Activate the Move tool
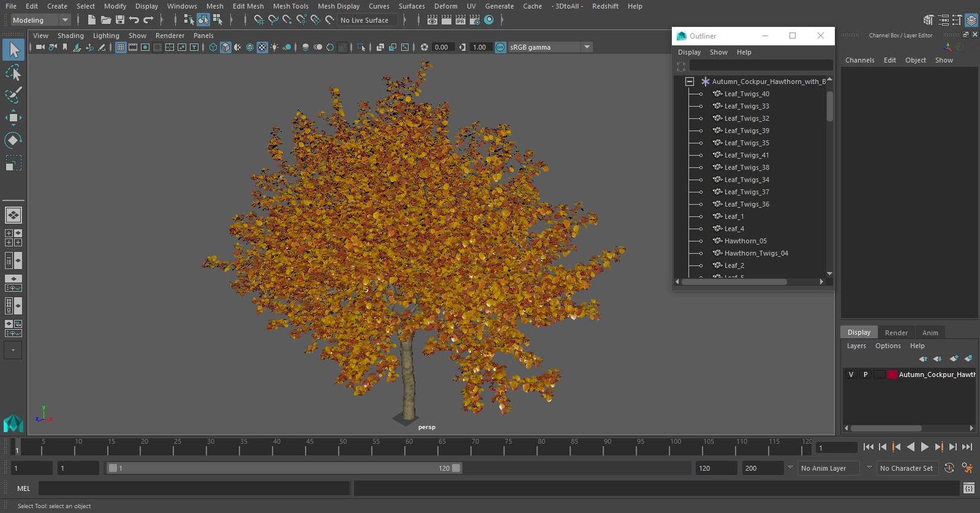This screenshot has height=513, width=980. pyautogui.click(x=13, y=118)
